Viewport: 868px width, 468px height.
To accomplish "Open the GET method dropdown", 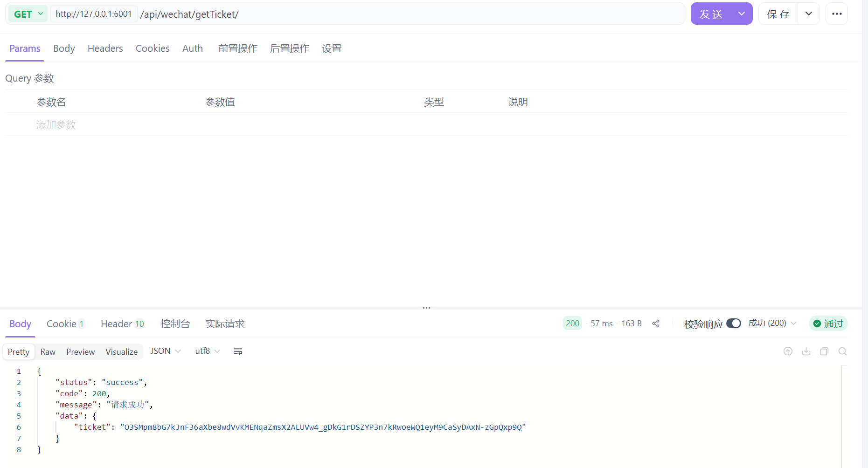I will click(27, 14).
